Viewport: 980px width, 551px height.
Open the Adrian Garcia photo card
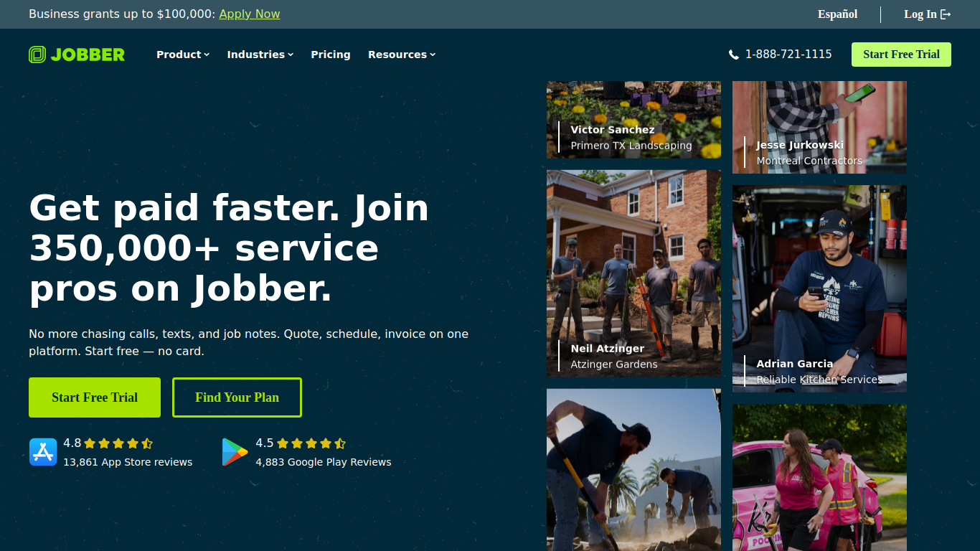pyautogui.click(x=819, y=288)
